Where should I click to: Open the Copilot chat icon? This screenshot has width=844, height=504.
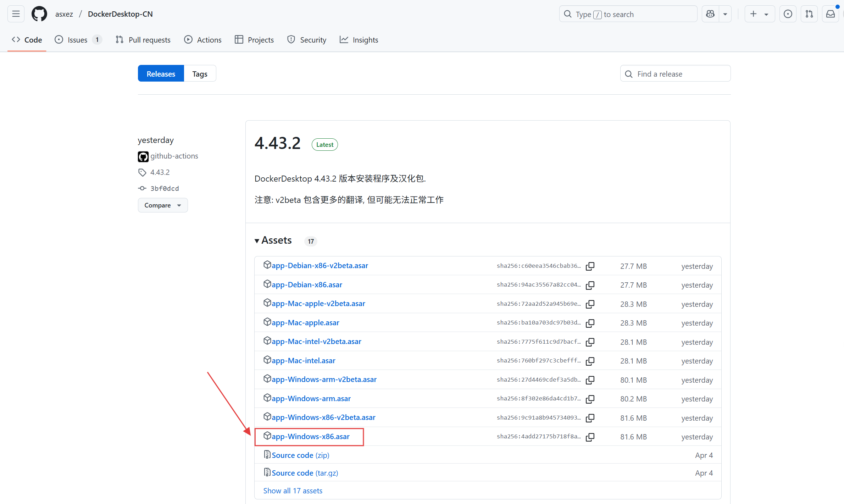[710, 14]
